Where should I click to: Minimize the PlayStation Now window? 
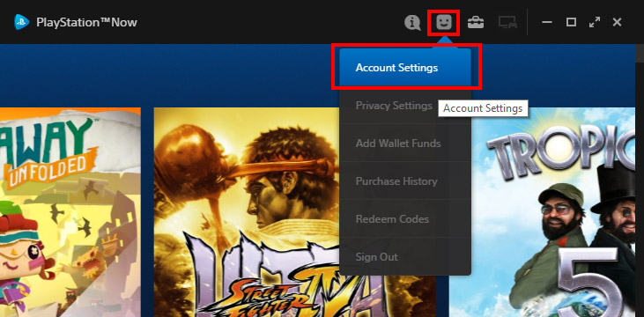pos(547,22)
